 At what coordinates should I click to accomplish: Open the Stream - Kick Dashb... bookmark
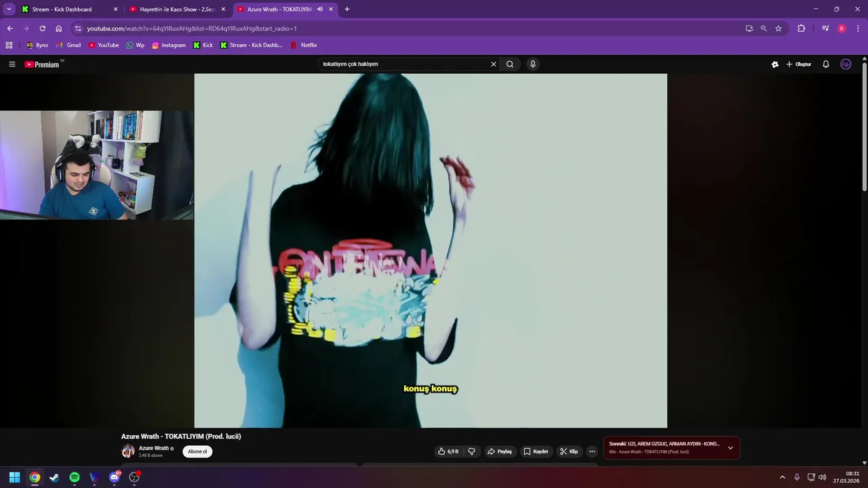pos(251,45)
